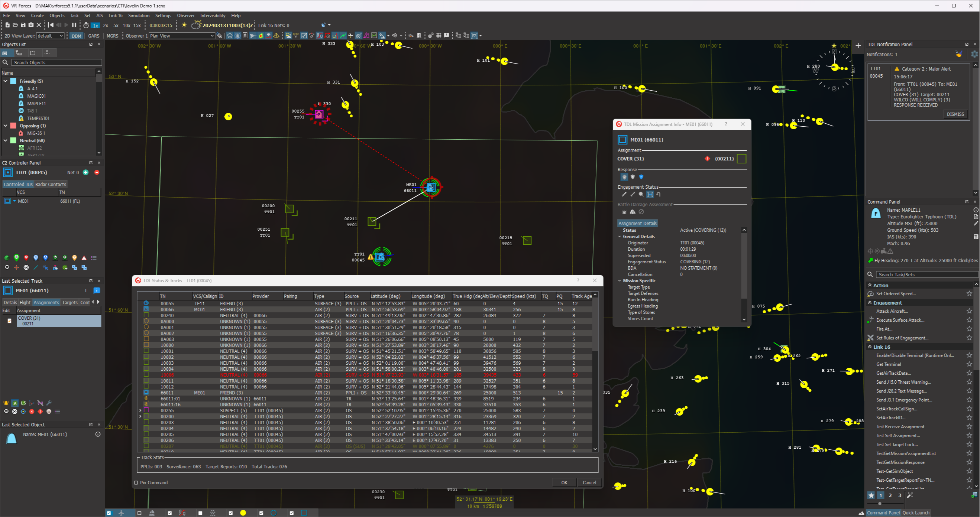Click the sun lighting icon
The width and height of the screenshot is (980, 517).
pyautogui.click(x=184, y=25)
